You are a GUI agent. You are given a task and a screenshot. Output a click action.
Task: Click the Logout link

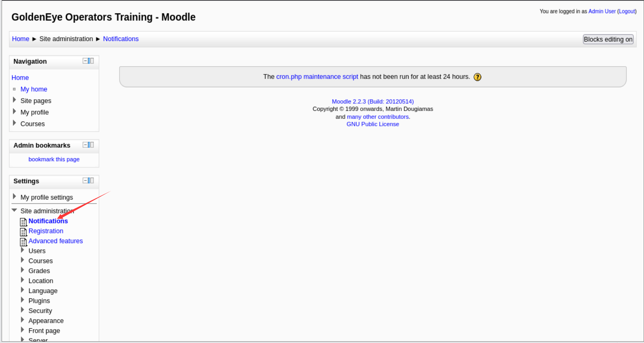[x=627, y=11]
